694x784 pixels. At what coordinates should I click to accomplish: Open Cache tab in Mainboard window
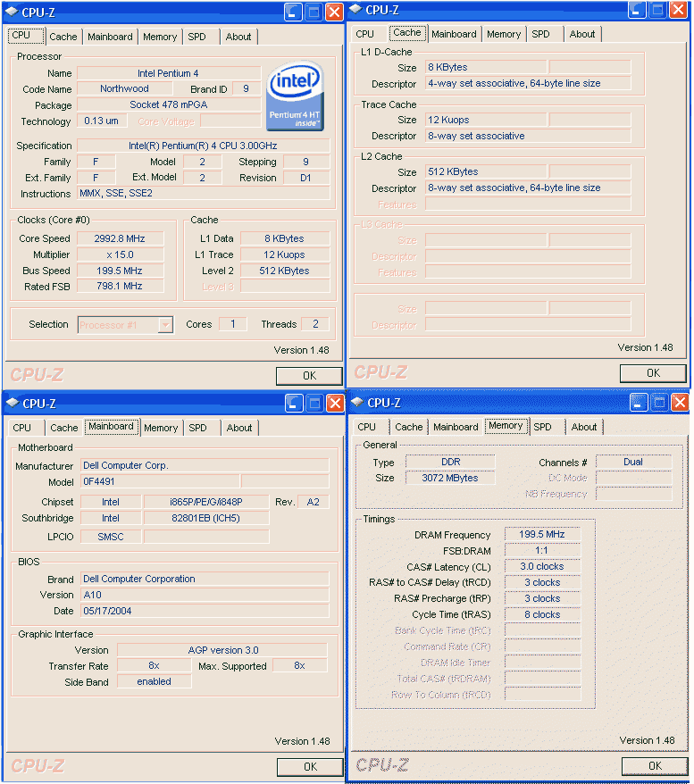click(x=64, y=428)
